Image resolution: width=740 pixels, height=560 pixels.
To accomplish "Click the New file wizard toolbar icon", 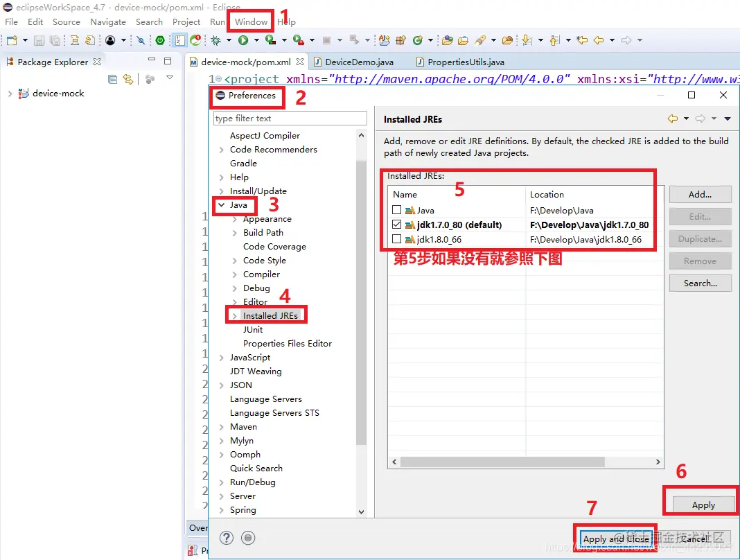I will click(12, 40).
